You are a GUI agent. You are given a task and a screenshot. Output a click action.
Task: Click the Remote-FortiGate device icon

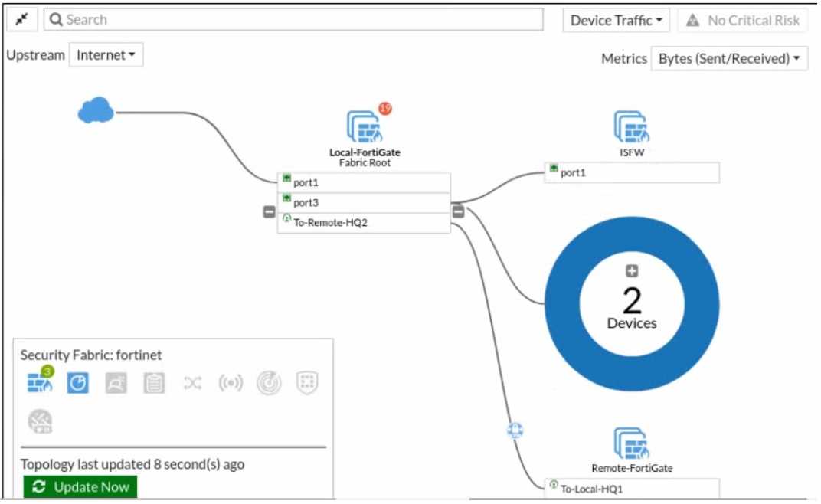pyautogui.click(x=632, y=443)
